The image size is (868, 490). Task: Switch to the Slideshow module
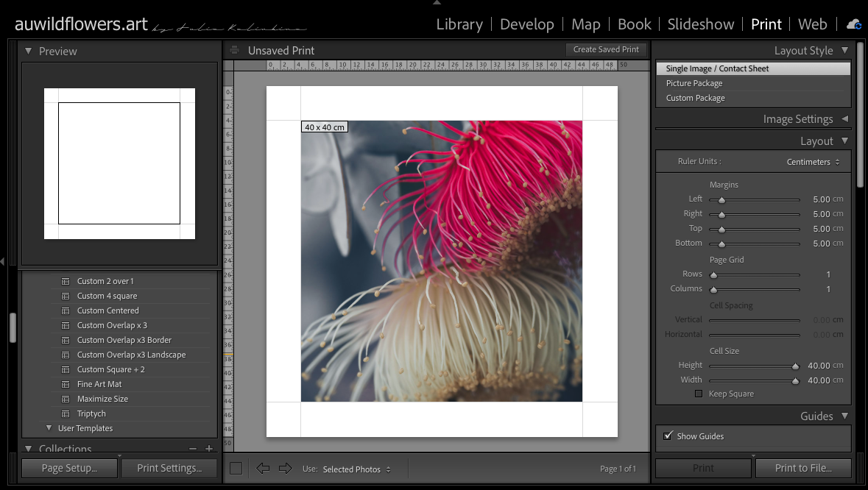[701, 24]
